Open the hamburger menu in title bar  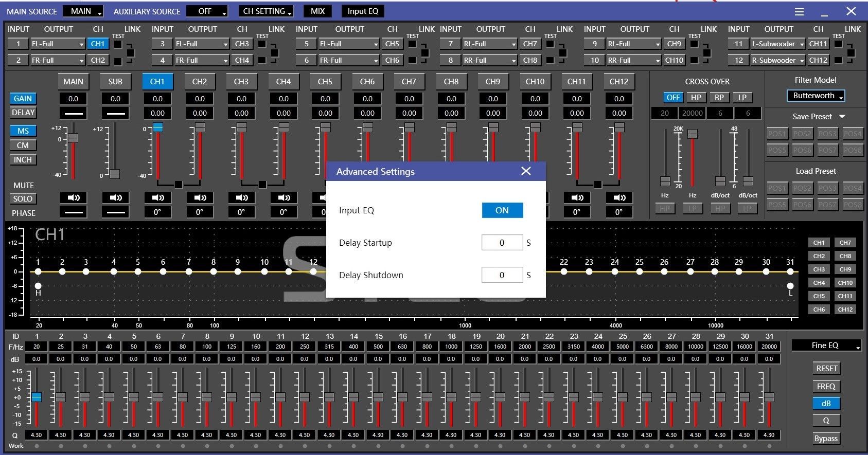click(799, 11)
